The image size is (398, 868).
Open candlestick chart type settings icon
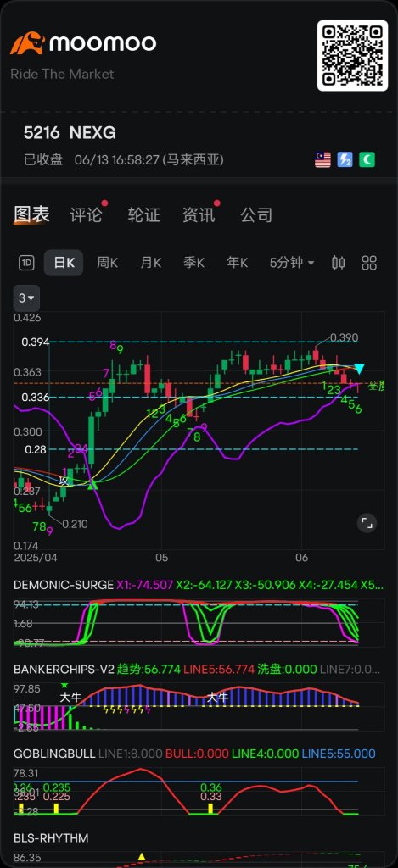338,263
